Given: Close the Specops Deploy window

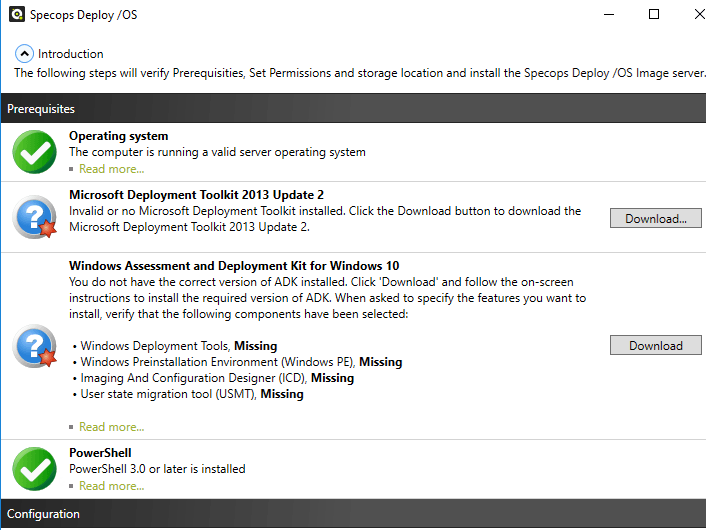Looking at the screenshot, I should 699,14.
